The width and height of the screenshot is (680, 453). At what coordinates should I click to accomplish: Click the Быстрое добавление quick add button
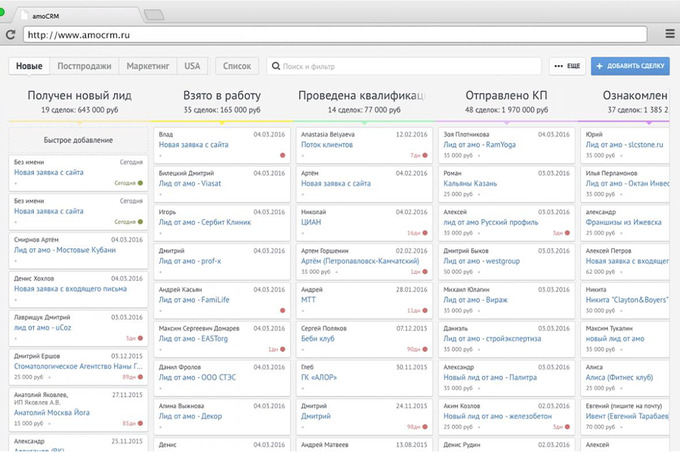click(x=77, y=140)
